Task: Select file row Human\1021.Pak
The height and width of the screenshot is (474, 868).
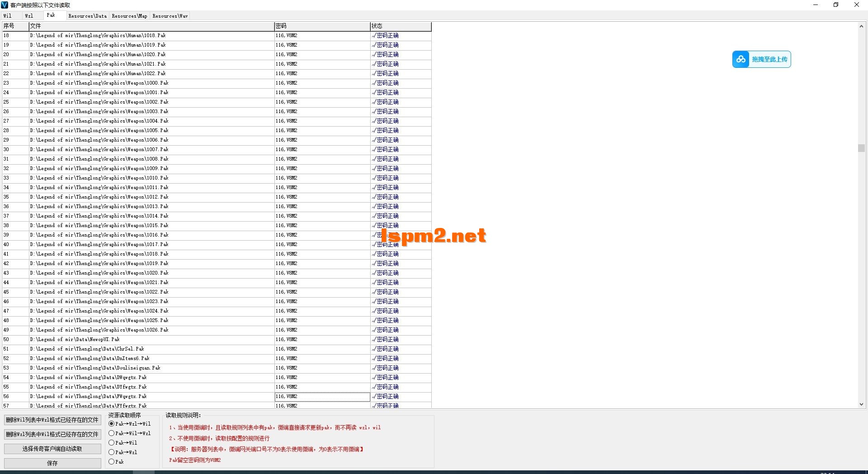Action: pos(151,64)
